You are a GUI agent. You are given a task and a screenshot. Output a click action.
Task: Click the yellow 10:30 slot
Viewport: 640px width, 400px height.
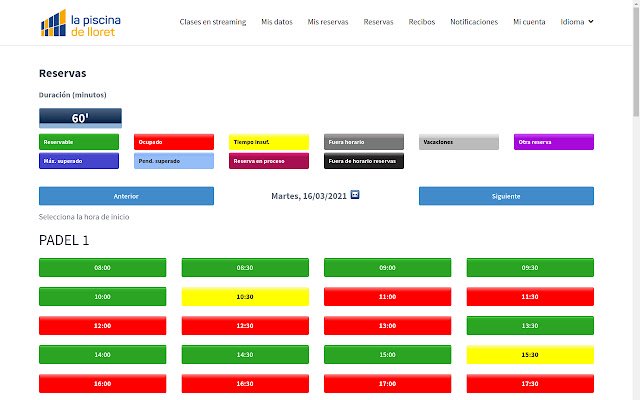click(245, 297)
